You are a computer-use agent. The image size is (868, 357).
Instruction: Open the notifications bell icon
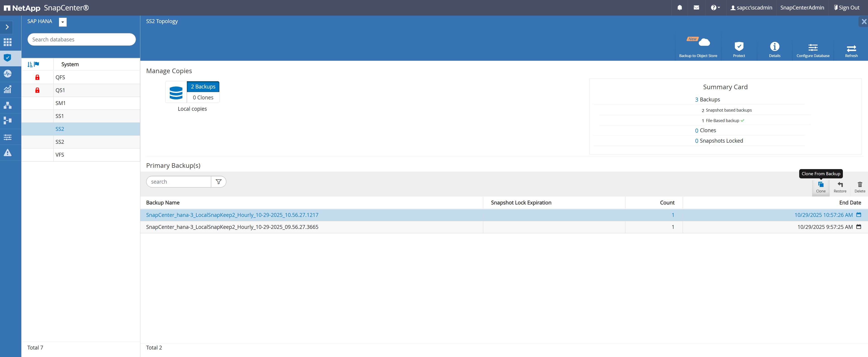pyautogui.click(x=679, y=8)
